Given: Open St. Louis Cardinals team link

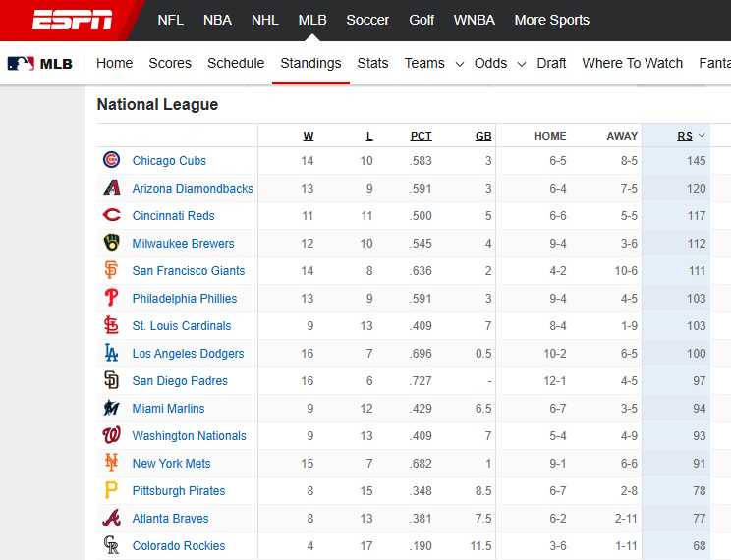Looking at the screenshot, I should (182, 326).
